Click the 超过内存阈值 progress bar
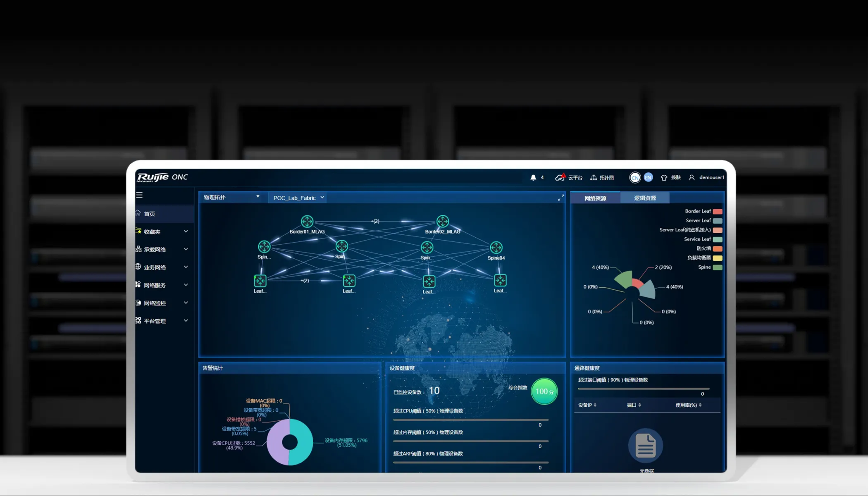Image resolution: width=868 pixels, height=496 pixels. (x=471, y=441)
